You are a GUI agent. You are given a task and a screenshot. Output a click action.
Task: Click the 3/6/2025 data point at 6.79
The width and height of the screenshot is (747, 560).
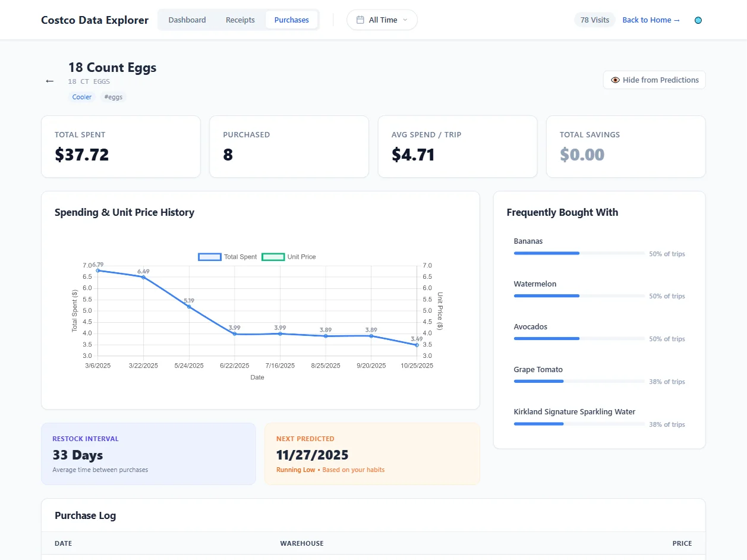[x=98, y=270]
